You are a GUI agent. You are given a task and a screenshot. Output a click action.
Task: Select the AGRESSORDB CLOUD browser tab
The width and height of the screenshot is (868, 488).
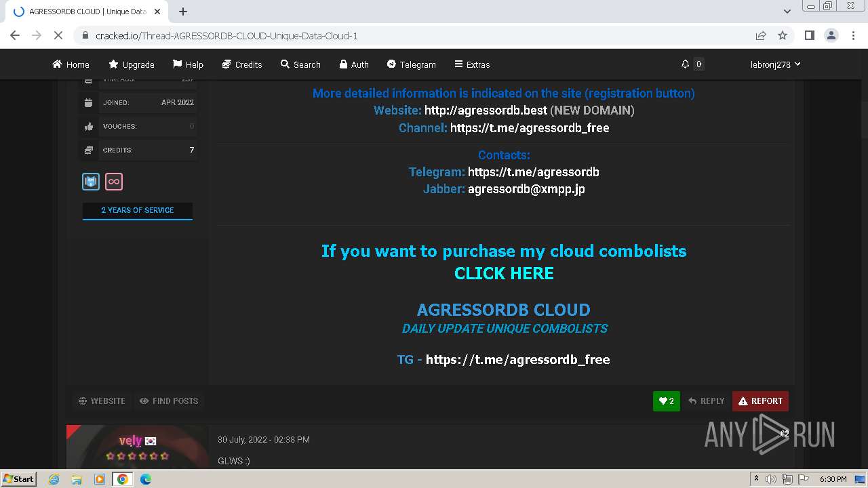88,12
